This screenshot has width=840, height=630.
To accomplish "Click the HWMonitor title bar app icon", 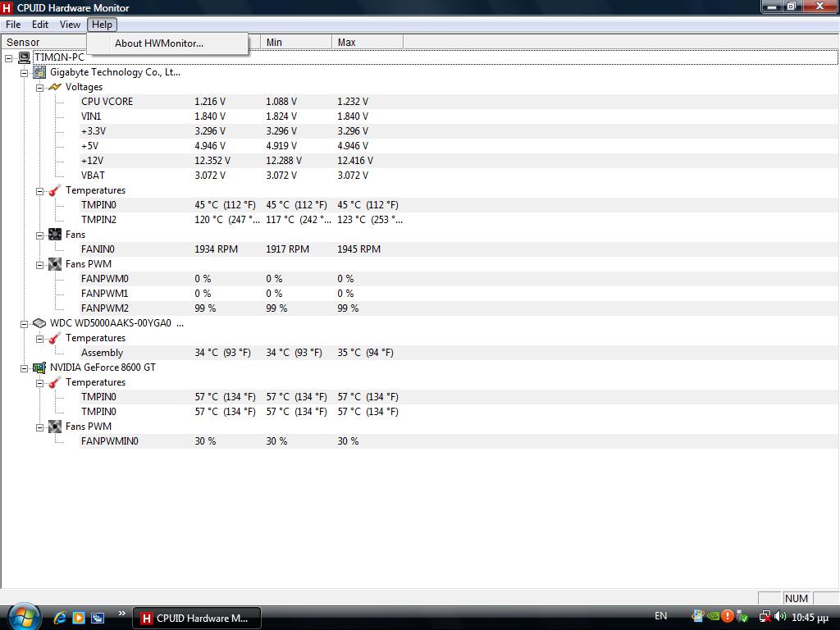I will [7, 7].
